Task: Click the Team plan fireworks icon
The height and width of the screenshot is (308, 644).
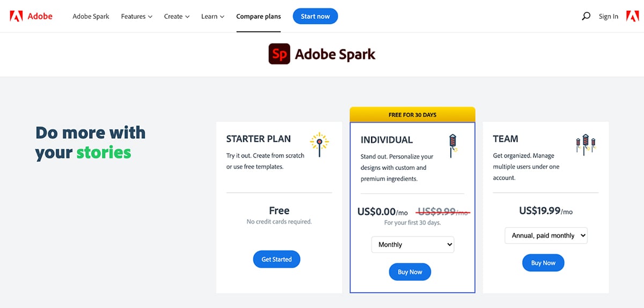Action: point(586,144)
